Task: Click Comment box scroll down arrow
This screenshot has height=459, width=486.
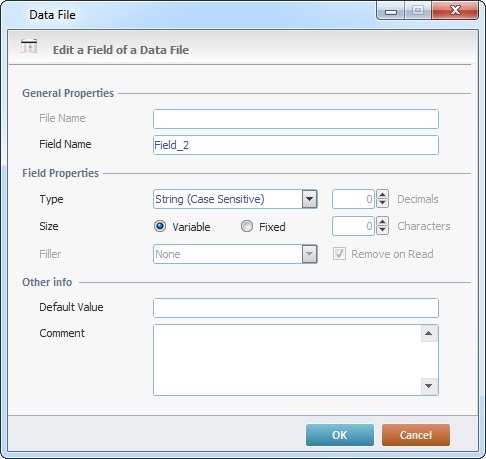Action: (429, 386)
